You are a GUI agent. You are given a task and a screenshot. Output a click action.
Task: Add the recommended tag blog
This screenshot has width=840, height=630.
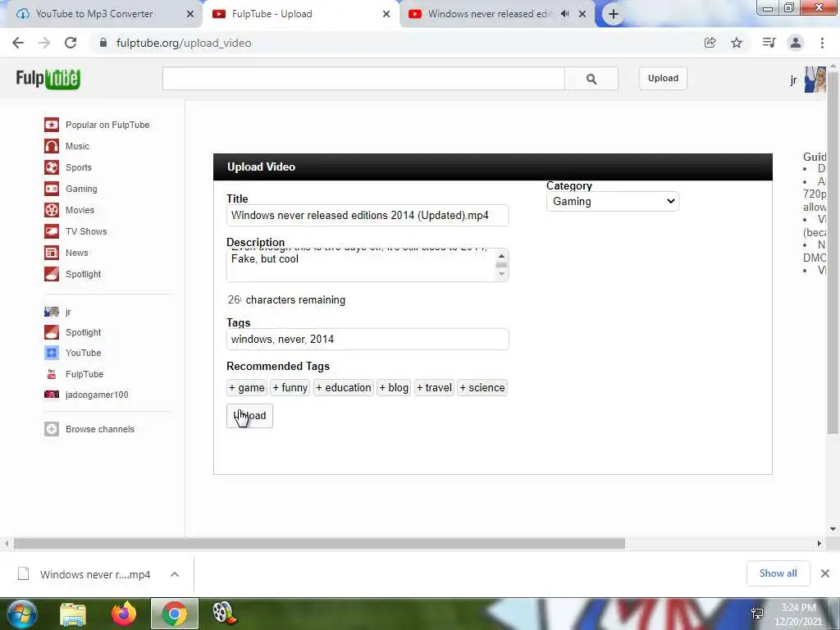pos(394,387)
